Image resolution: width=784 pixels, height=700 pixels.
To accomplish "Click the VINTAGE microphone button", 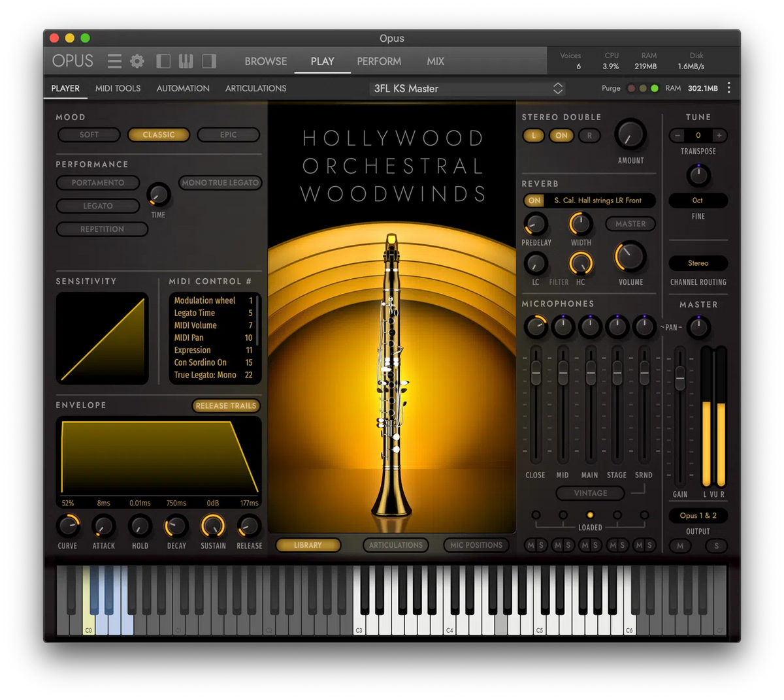I will (x=590, y=493).
